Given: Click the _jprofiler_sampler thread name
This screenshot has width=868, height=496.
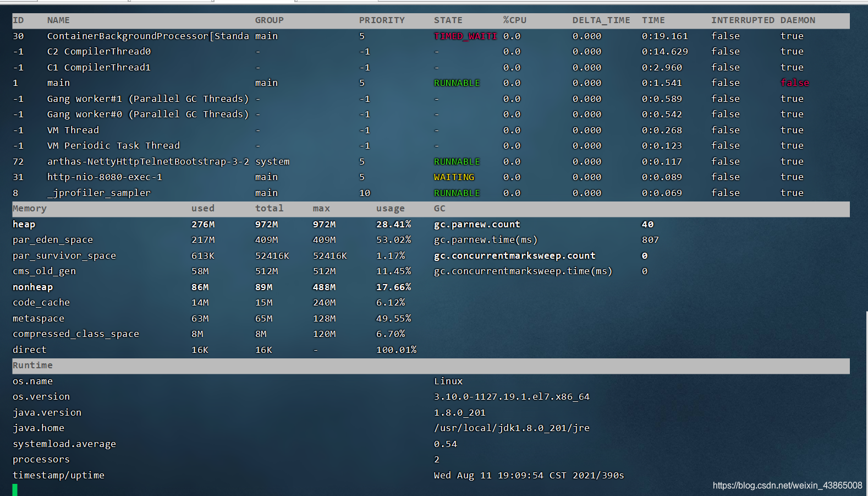Looking at the screenshot, I should (99, 193).
